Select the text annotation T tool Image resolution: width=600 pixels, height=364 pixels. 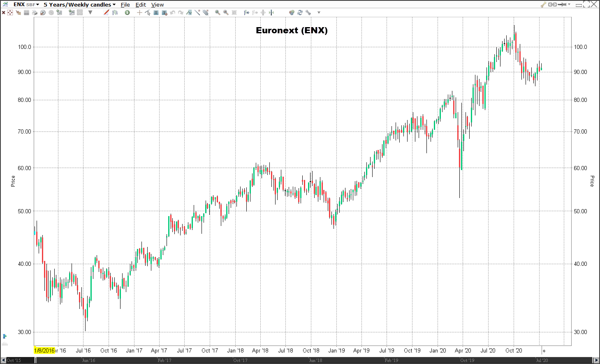click(156, 13)
